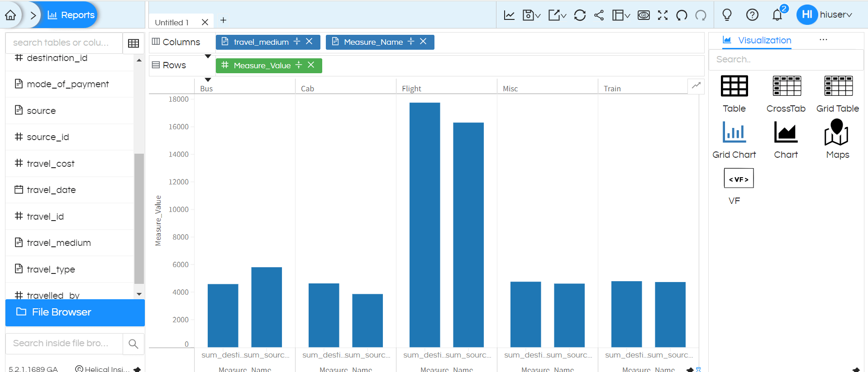868x372 pixels.
Task: Choose the CrossTab visualization
Action: coord(786,94)
